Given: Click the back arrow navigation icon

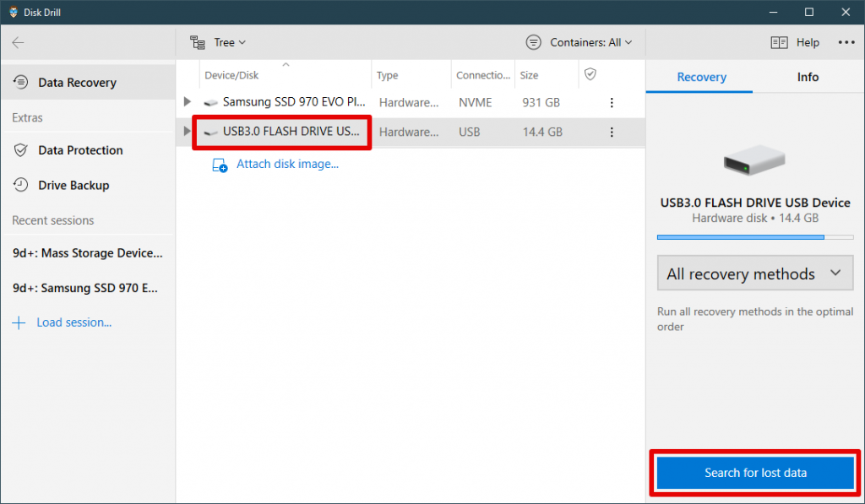Looking at the screenshot, I should click(x=17, y=41).
